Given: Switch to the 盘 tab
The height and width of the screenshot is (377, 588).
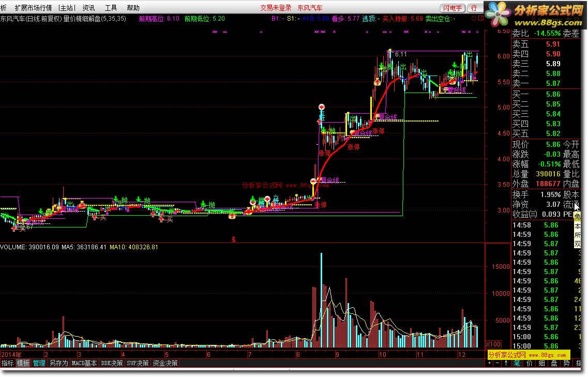Looking at the screenshot, I should point(554,363).
